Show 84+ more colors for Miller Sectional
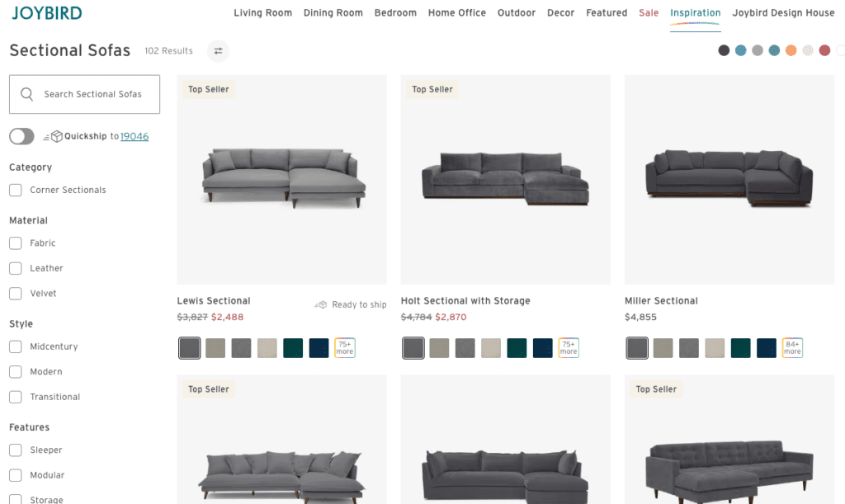Image resolution: width=845 pixels, height=504 pixels. pyautogui.click(x=792, y=348)
